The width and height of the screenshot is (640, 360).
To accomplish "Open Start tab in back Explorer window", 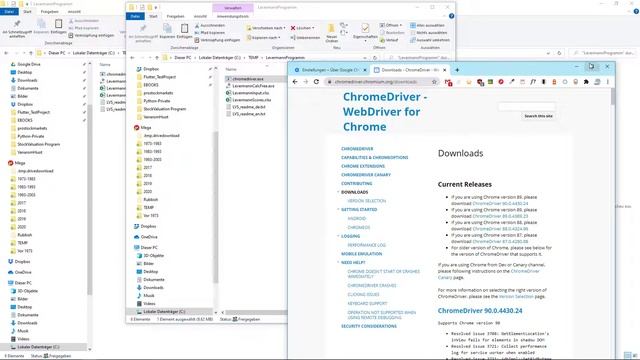I will pyautogui.click(x=27, y=11).
